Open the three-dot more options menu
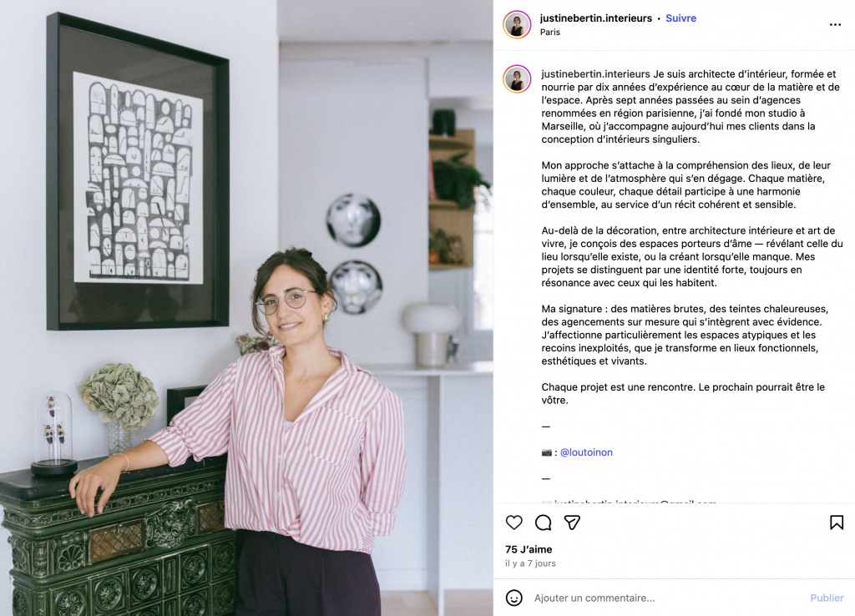 coord(835,24)
